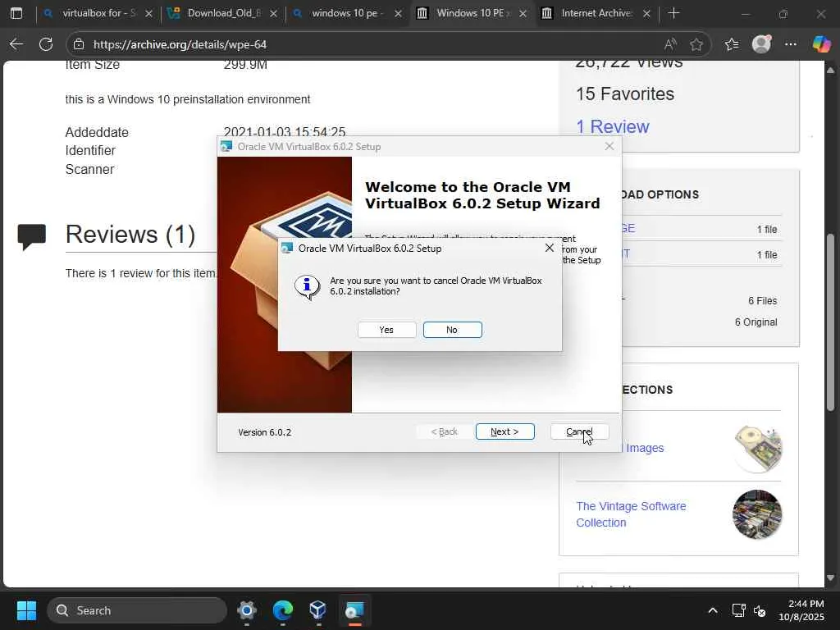This screenshot has width=840, height=630.
Task: Click the Vintage Software Collection thumbnail
Action: [757, 514]
